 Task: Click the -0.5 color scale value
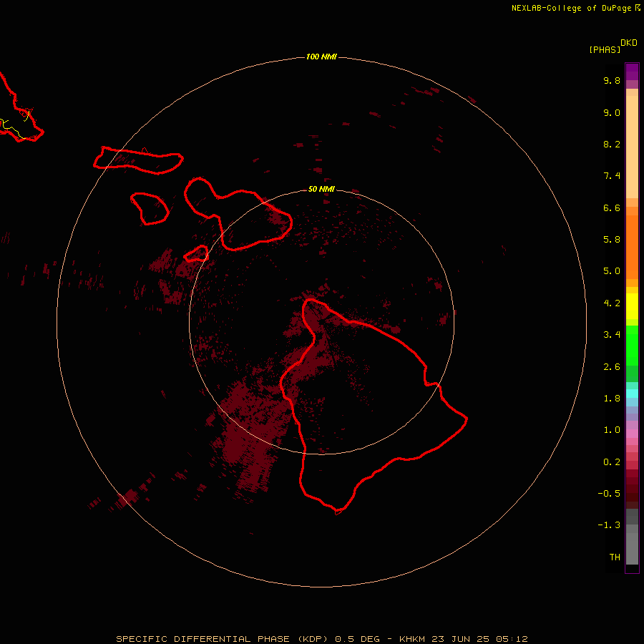609,494
